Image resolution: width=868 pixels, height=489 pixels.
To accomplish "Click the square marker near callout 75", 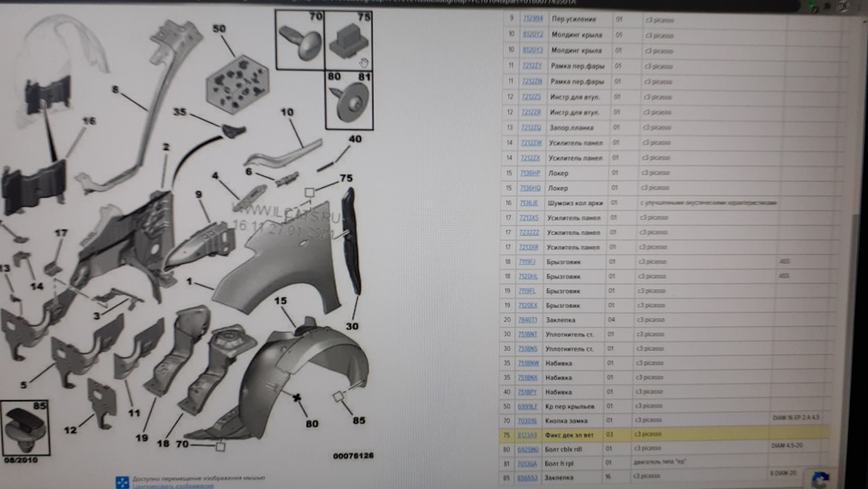I will (x=309, y=193).
